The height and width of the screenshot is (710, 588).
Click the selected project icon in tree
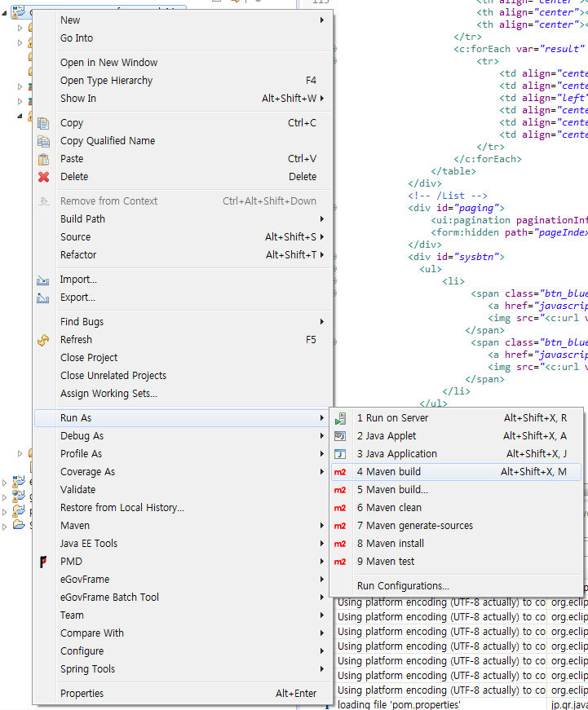18,11
